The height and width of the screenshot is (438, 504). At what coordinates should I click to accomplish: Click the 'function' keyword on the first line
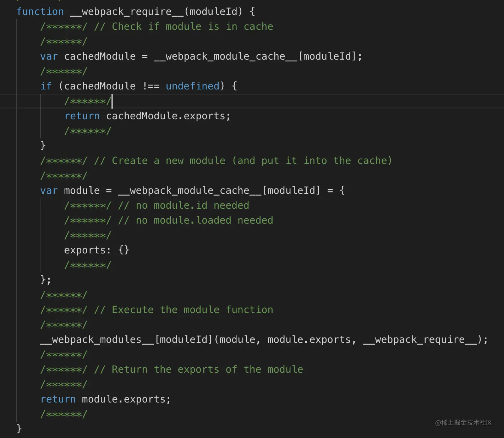coord(40,11)
